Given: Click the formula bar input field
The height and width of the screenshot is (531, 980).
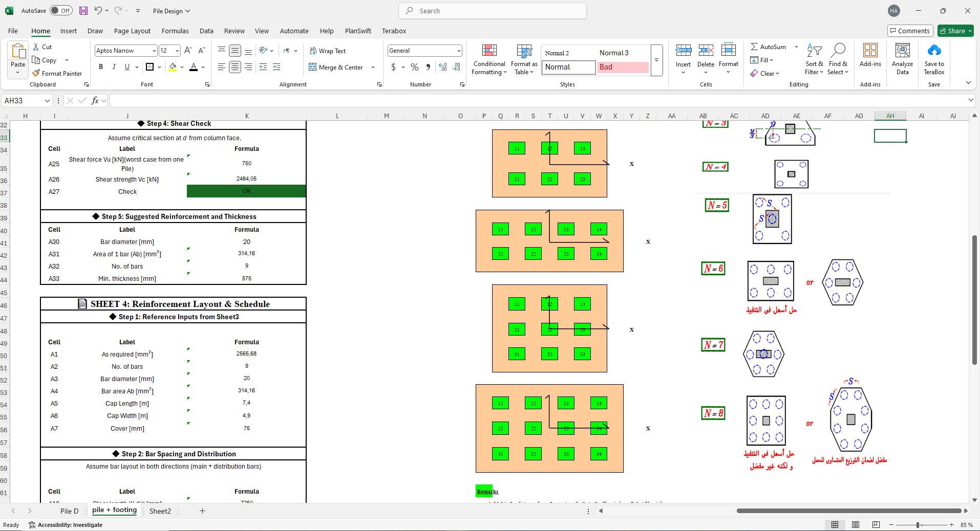Looking at the screenshot, I should pos(538,101).
